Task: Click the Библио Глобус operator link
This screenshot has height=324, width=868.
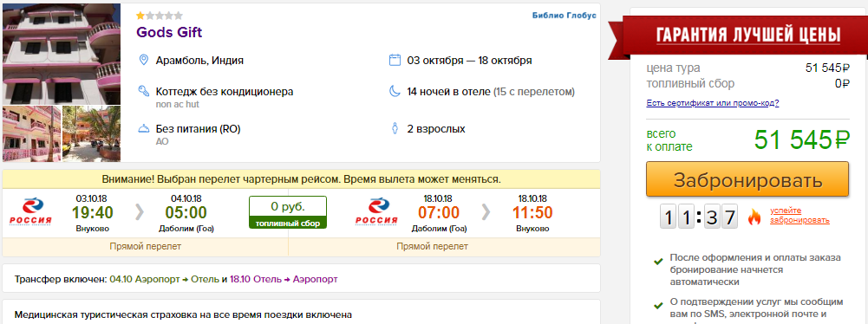Action: tap(565, 16)
